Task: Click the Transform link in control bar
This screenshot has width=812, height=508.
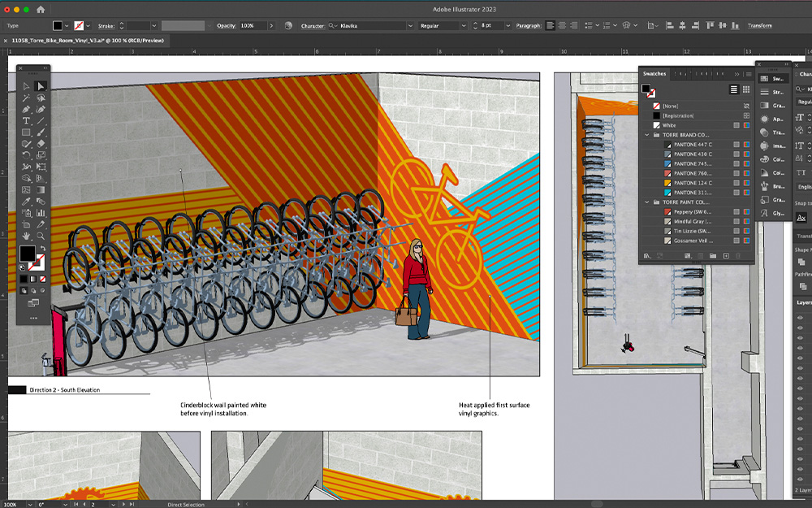Action: (760, 25)
